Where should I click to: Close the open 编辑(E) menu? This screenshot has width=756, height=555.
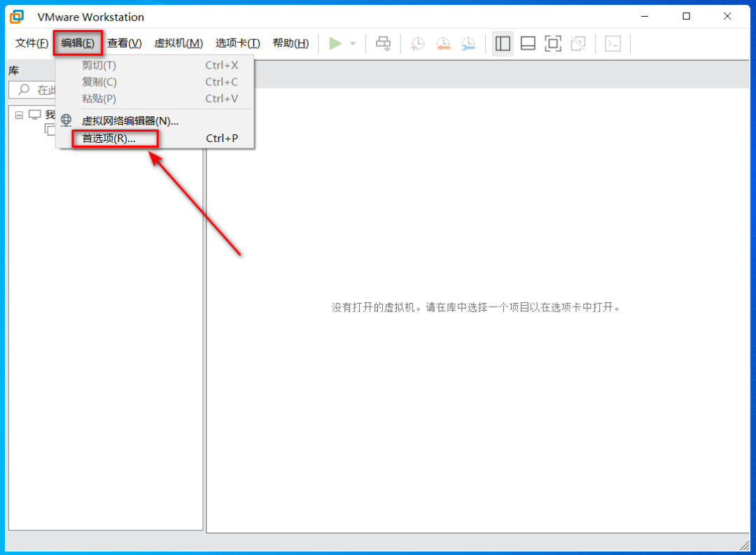[x=78, y=43]
